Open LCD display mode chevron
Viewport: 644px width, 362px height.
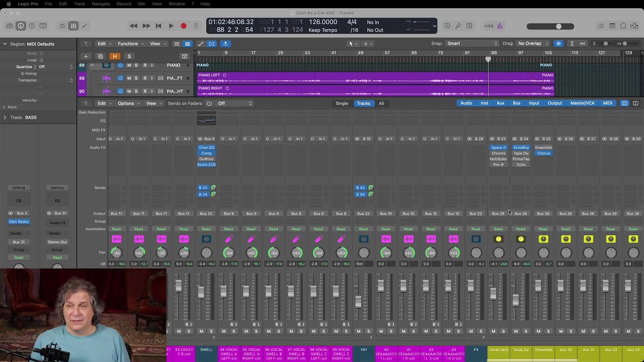pos(435,26)
